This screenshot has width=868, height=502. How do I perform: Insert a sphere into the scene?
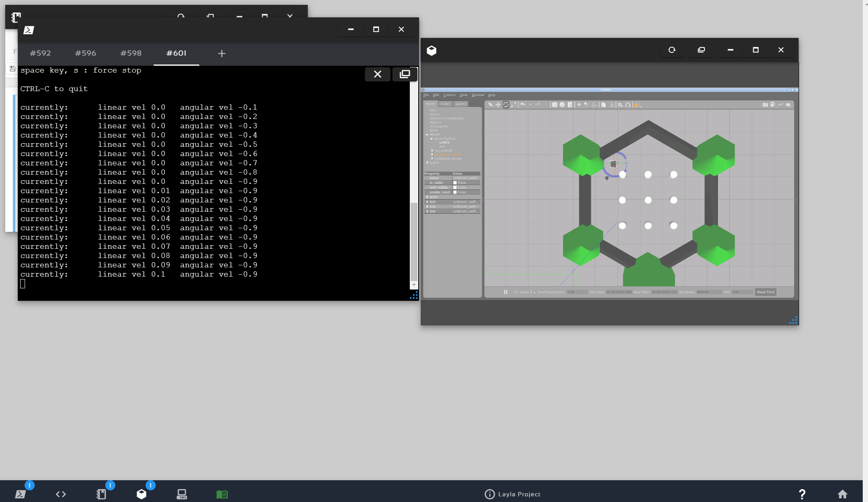click(x=563, y=104)
